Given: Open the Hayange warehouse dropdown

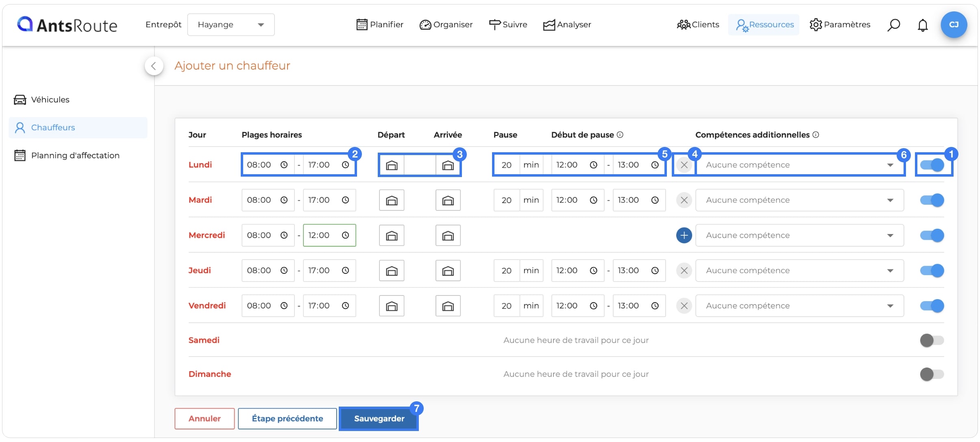Looking at the screenshot, I should click(x=231, y=25).
